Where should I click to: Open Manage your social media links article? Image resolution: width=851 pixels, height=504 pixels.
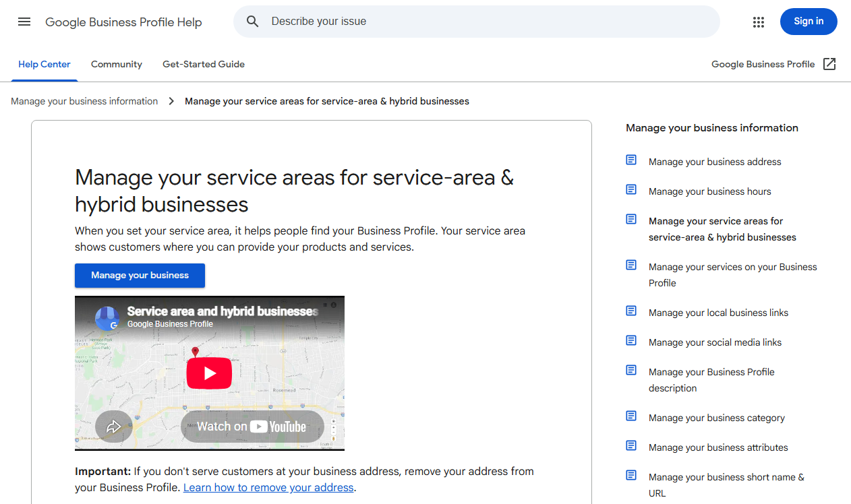tap(715, 342)
